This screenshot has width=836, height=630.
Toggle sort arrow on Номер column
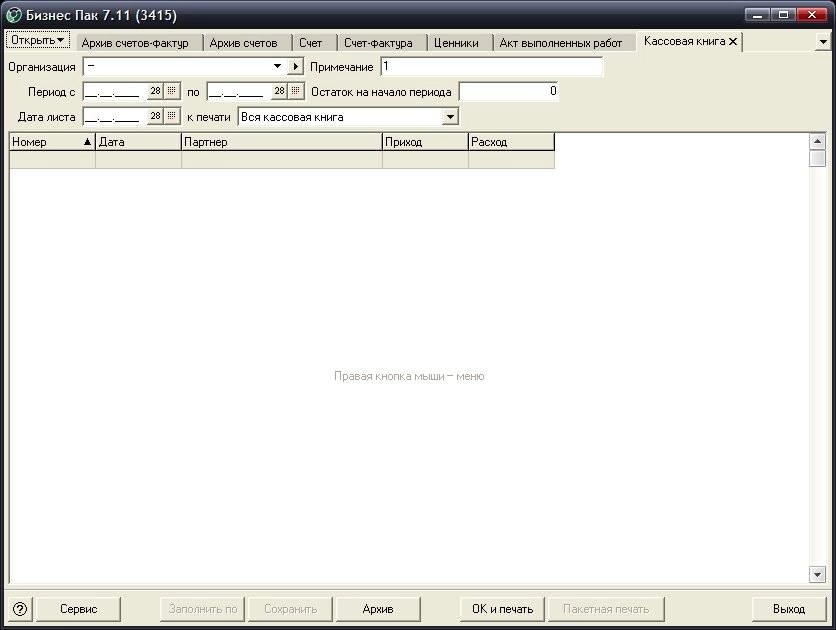87,142
